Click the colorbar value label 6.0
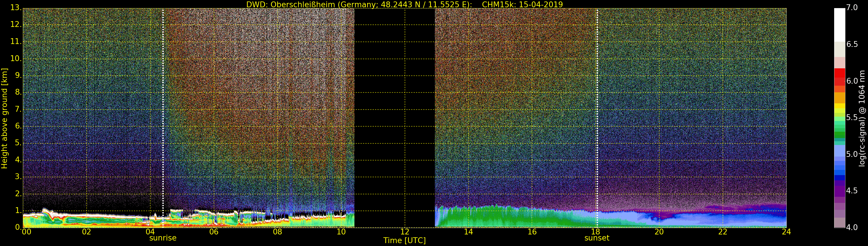Viewport: 868px width, 246px height. tap(852, 81)
